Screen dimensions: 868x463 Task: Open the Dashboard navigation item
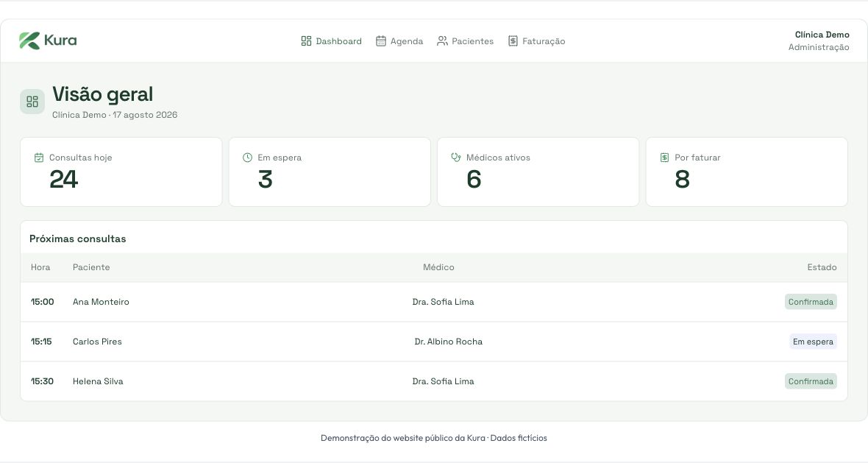coord(332,41)
